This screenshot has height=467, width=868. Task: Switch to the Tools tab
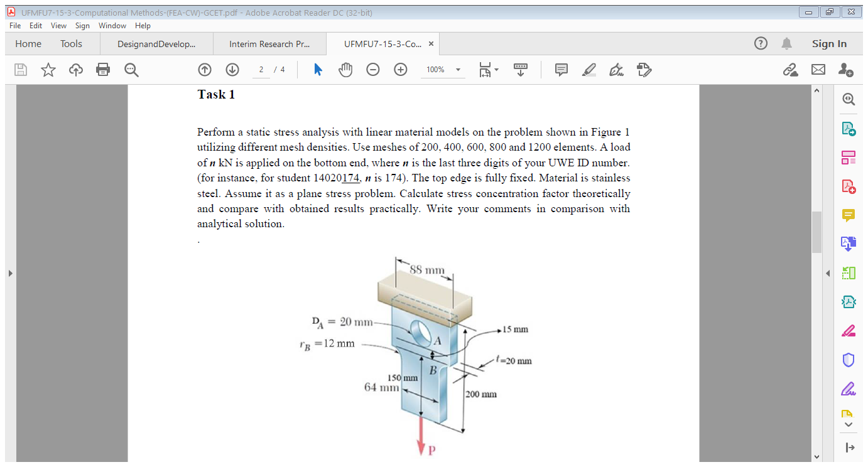(71, 43)
